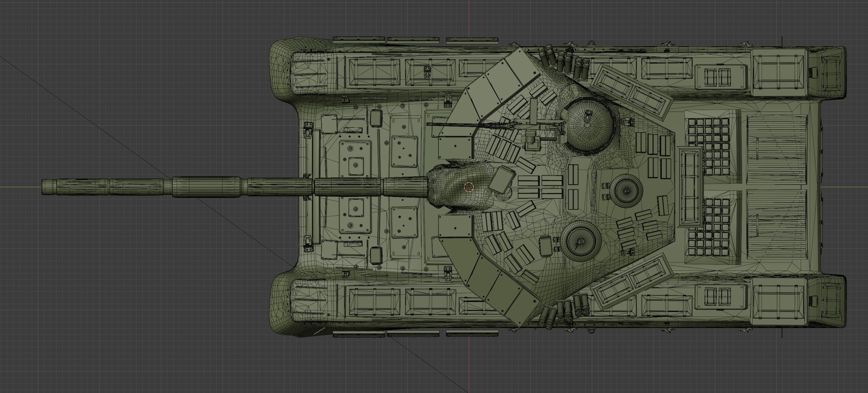Click the 3D cursor circle on the turret
Image resolution: width=868 pixels, height=393 pixels.
[x=469, y=187]
